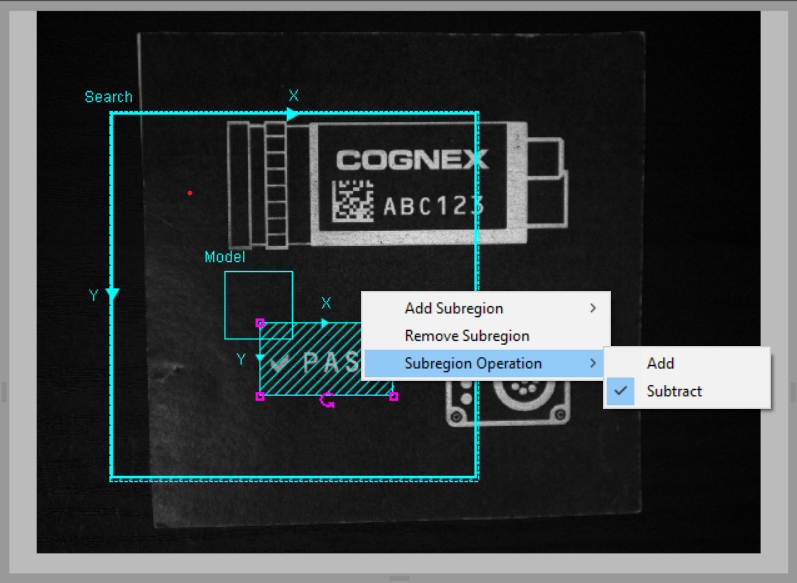
Task: Click the checkmark next to Subtract
Action: (621, 391)
